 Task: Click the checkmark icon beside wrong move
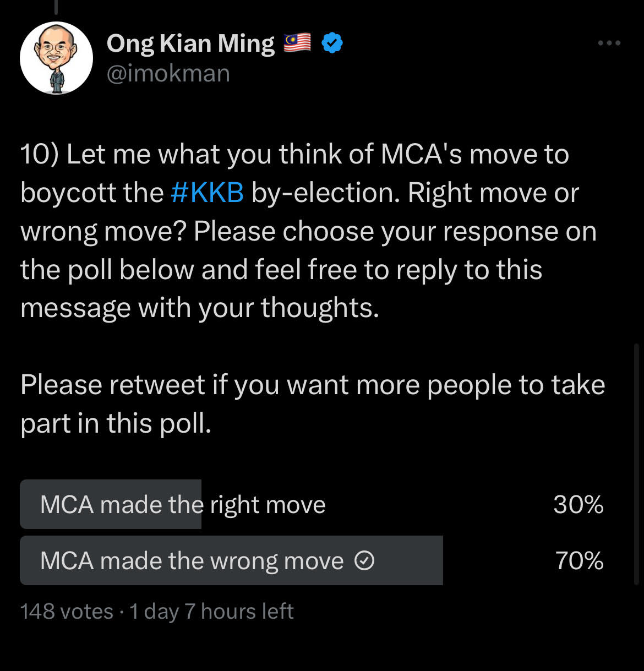(x=364, y=561)
